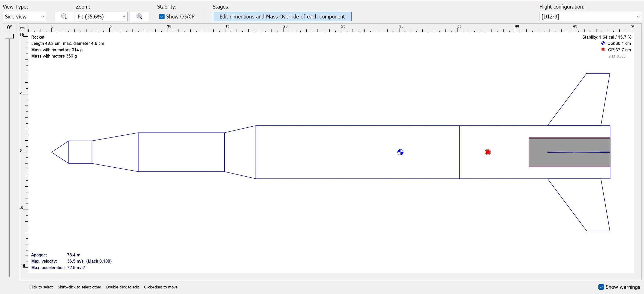Screen dimensions: 644x294
Task: Click the red CP dot in legend
Action: 603,49
